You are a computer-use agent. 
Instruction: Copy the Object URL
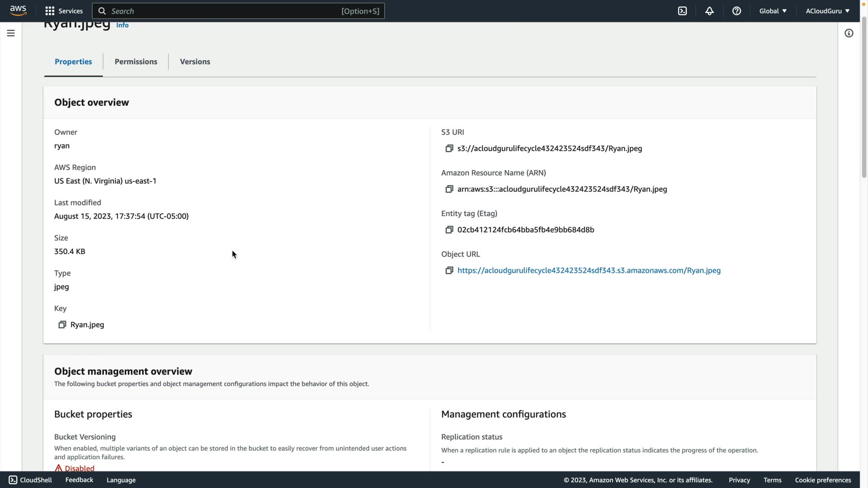[x=449, y=271]
